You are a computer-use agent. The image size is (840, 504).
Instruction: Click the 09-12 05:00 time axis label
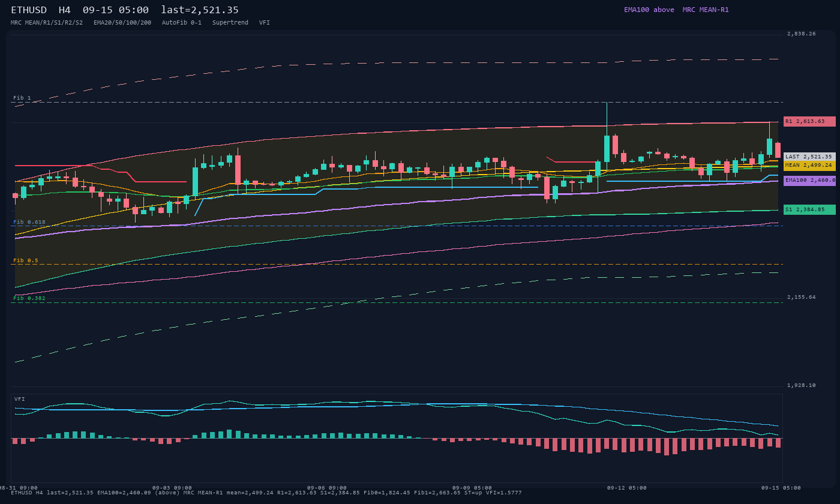(x=627, y=488)
